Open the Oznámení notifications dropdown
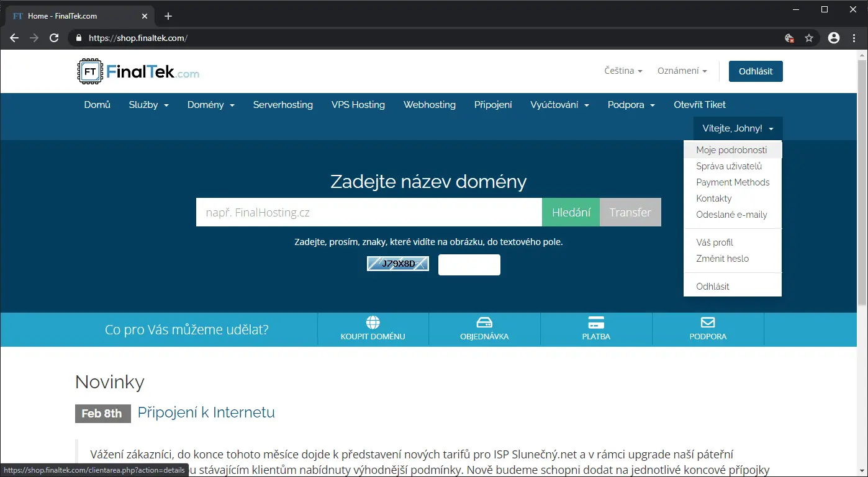The height and width of the screenshot is (477, 868). (x=682, y=71)
